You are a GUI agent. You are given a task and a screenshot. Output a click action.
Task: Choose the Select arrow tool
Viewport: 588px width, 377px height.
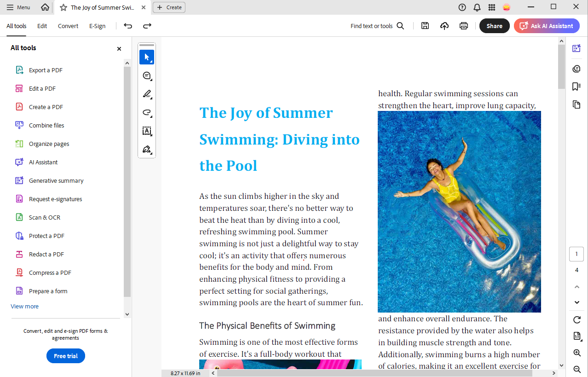tap(147, 57)
